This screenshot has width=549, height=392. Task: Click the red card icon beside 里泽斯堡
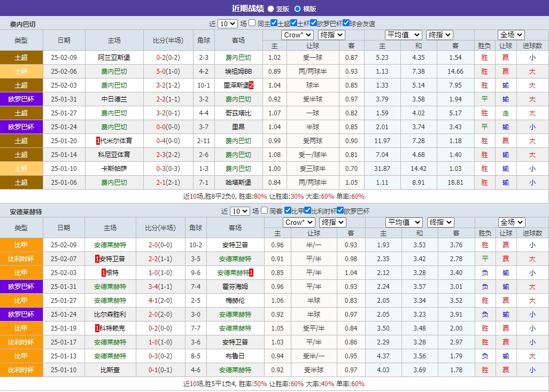250,85
